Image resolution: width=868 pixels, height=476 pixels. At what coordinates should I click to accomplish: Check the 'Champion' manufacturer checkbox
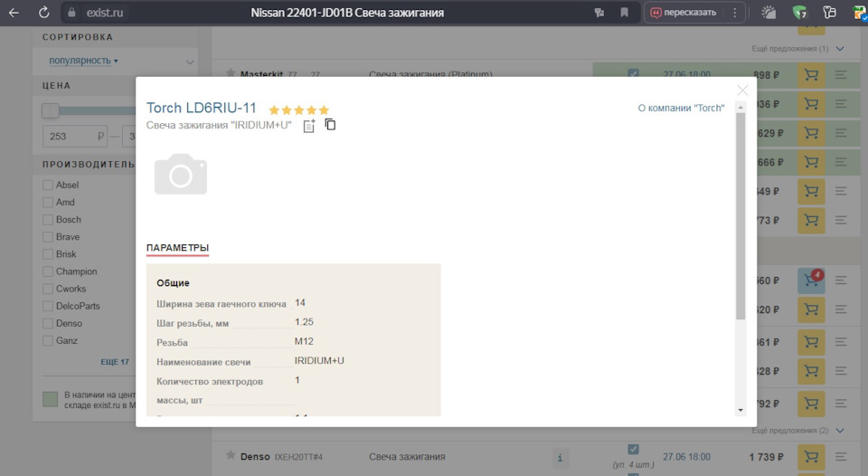coord(48,271)
